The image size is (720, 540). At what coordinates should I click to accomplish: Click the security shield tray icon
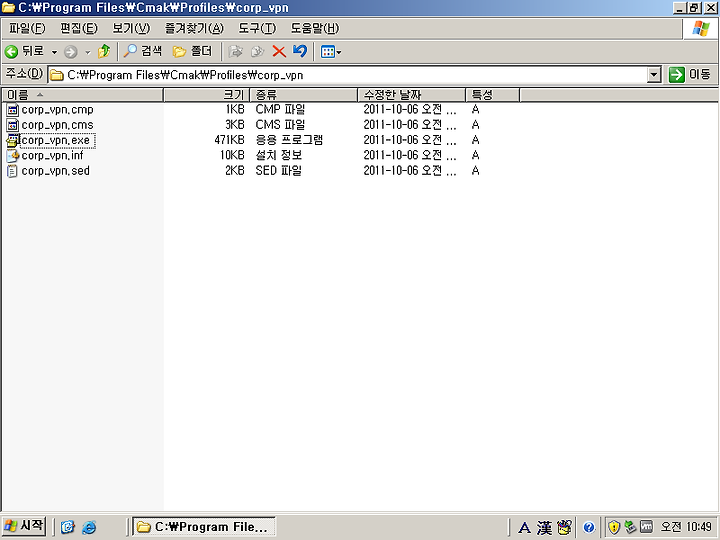point(614,527)
